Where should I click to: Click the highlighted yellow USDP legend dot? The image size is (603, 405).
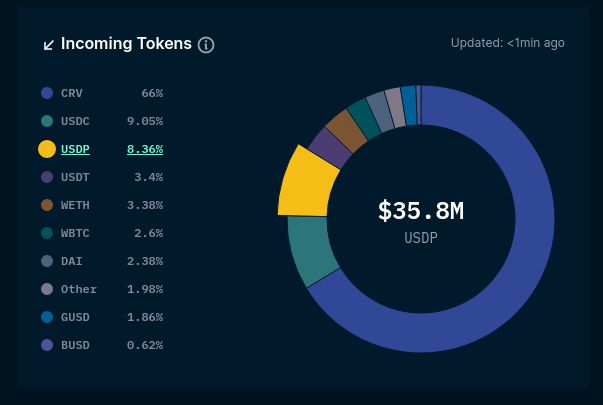pyautogui.click(x=47, y=149)
